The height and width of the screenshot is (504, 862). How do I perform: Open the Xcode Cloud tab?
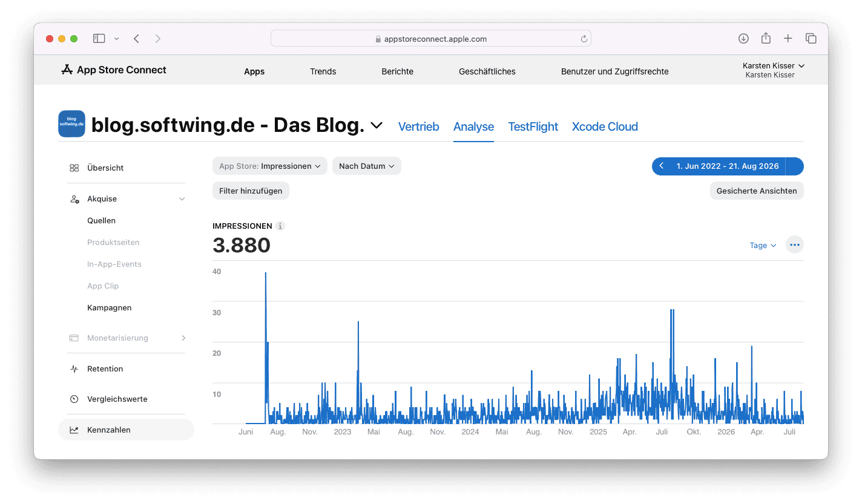pos(605,126)
